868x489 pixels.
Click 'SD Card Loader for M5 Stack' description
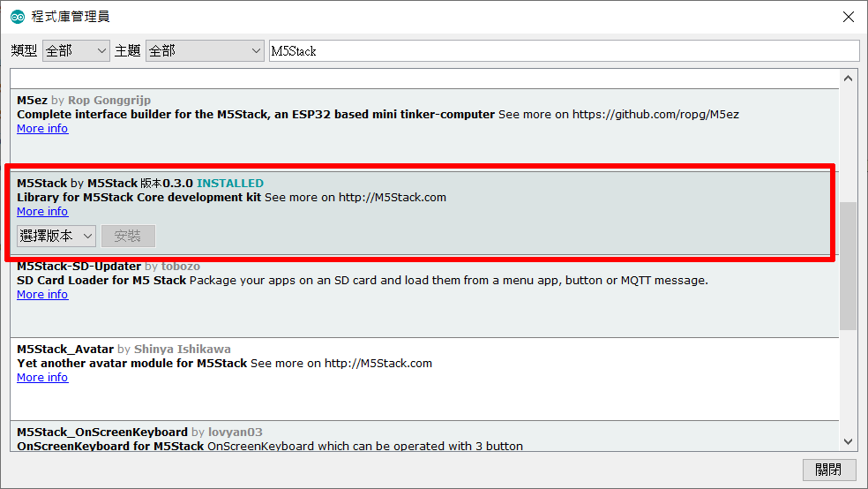pos(101,281)
